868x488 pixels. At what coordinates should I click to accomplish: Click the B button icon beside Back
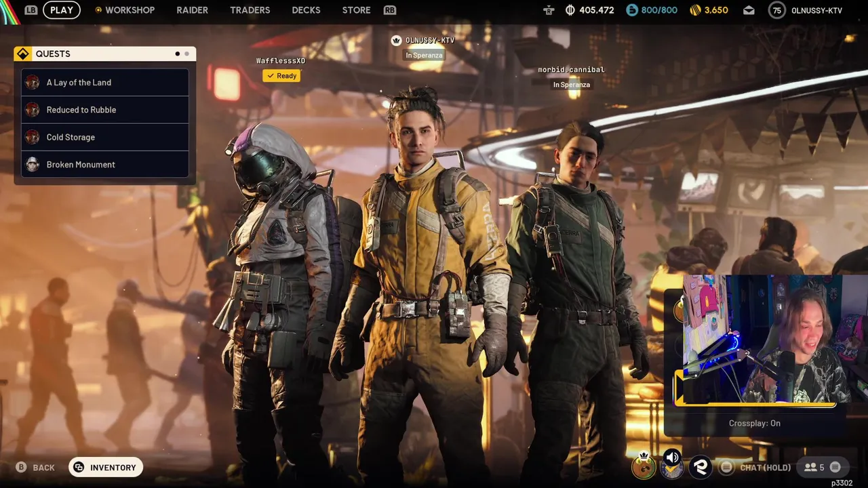(x=21, y=468)
